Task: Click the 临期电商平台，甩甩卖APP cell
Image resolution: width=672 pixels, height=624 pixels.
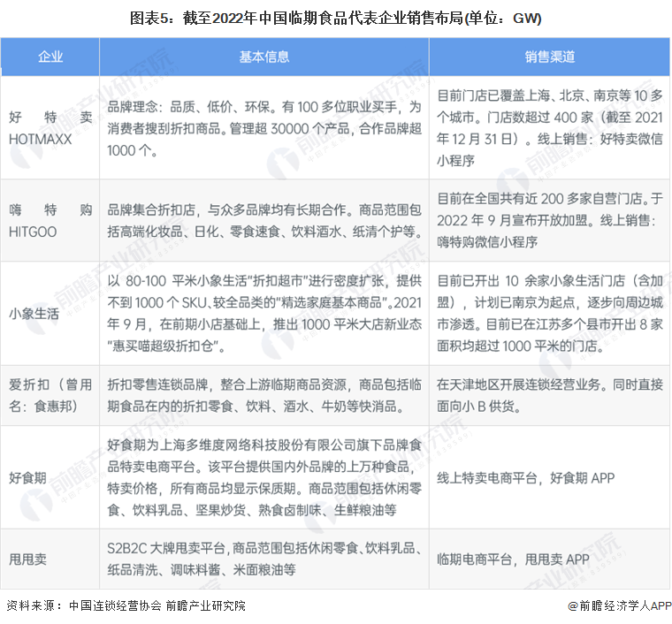Action: click(x=549, y=559)
